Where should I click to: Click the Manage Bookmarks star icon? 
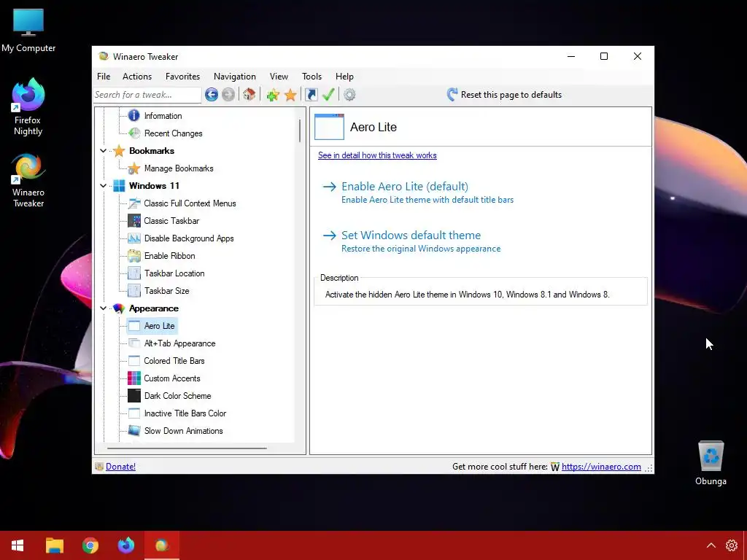134,168
